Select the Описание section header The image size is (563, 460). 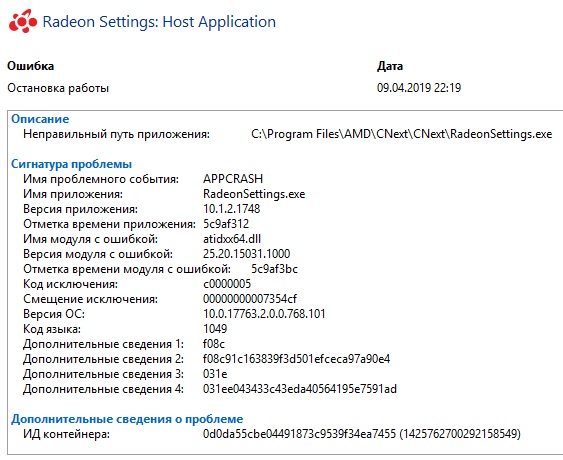click(x=40, y=119)
